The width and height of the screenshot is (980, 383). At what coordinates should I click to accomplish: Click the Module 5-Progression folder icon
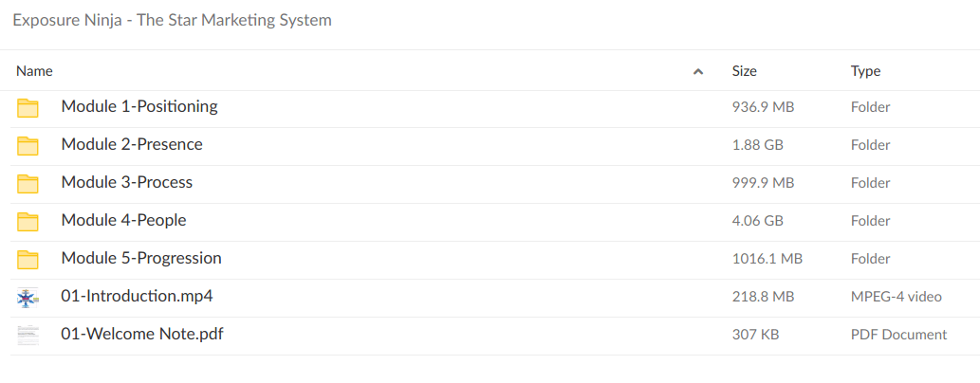tap(28, 259)
